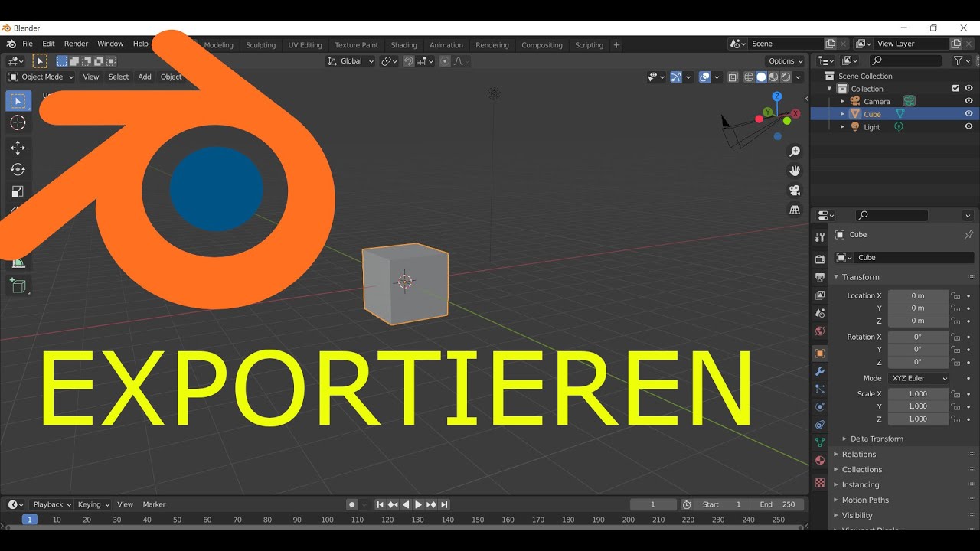Click the Blender logo menu icon
Image resolution: width=980 pixels, height=551 pixels.
[x=11, y=44]
